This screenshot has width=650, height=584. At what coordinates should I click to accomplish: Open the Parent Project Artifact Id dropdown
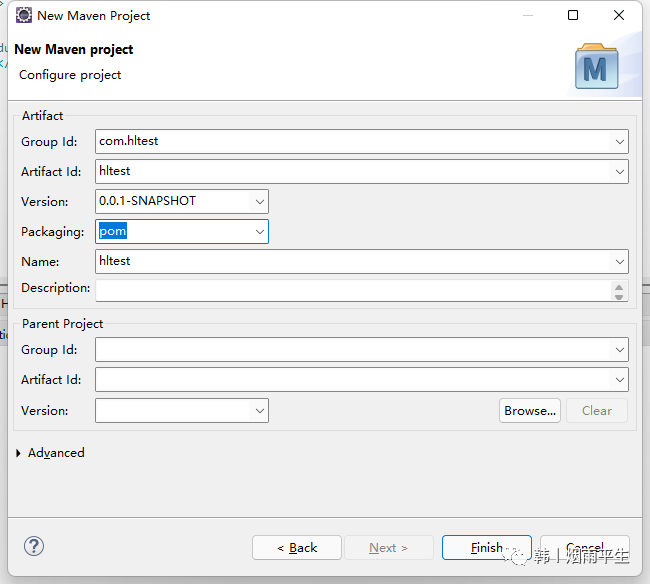click(619, 380)
